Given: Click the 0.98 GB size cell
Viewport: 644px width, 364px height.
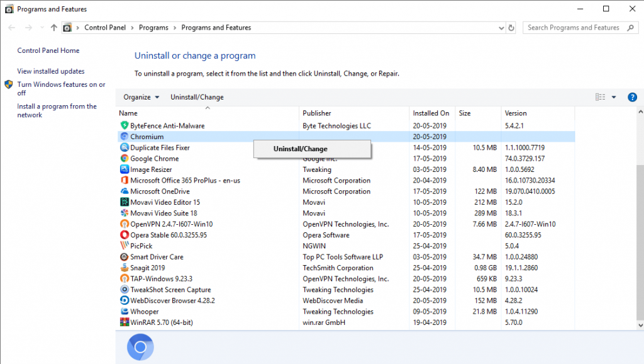Looking at the screenshot, I should 486,268.
